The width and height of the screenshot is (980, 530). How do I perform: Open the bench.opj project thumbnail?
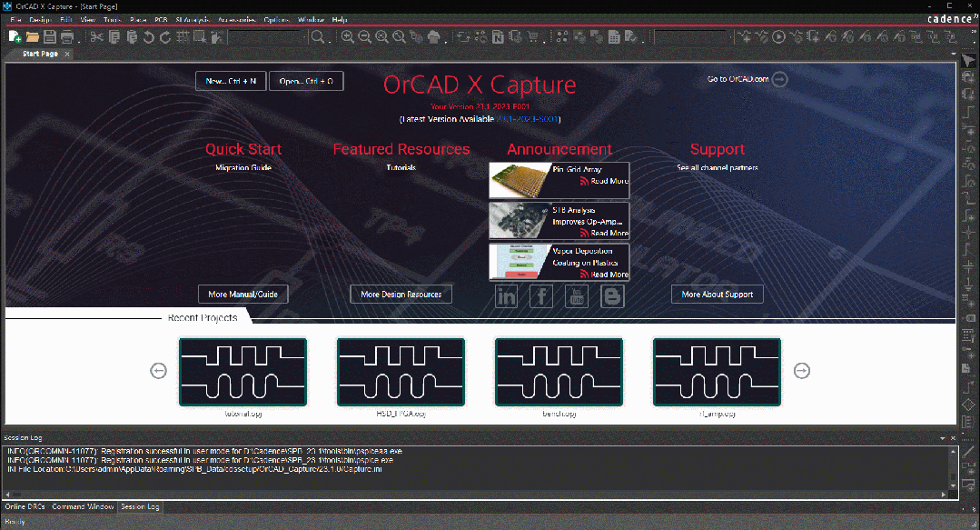click(559, 373)
